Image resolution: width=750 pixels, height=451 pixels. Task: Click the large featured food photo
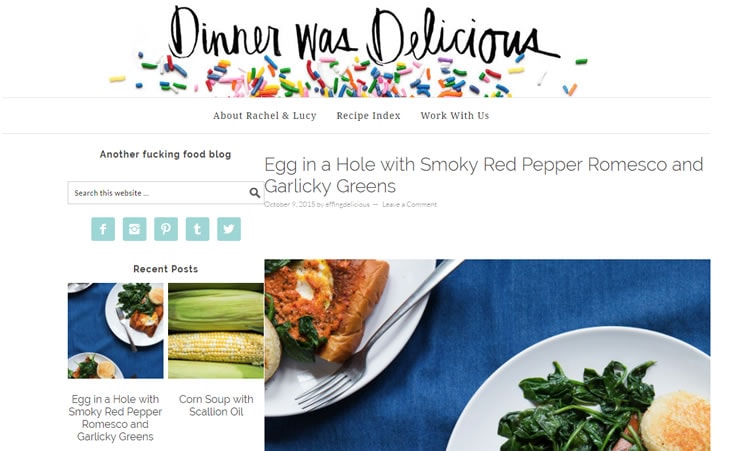point(487,355)
